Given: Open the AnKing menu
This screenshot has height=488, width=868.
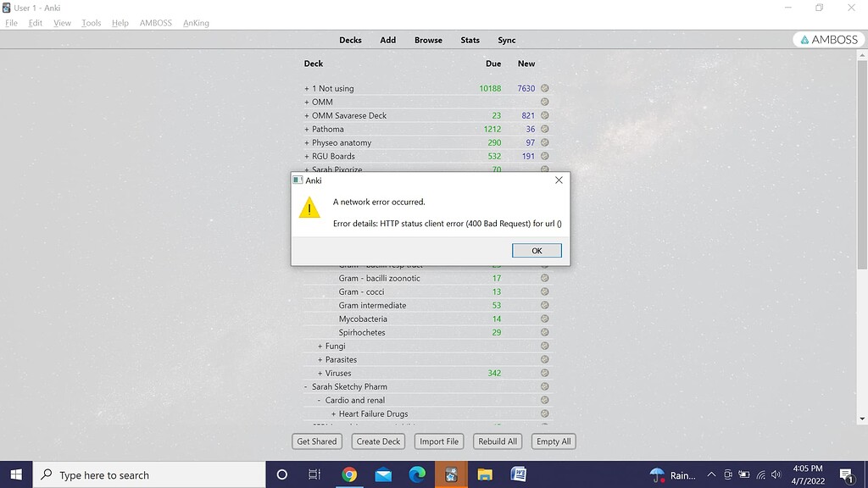Looking at the screenshot, I should pos(195,23).
